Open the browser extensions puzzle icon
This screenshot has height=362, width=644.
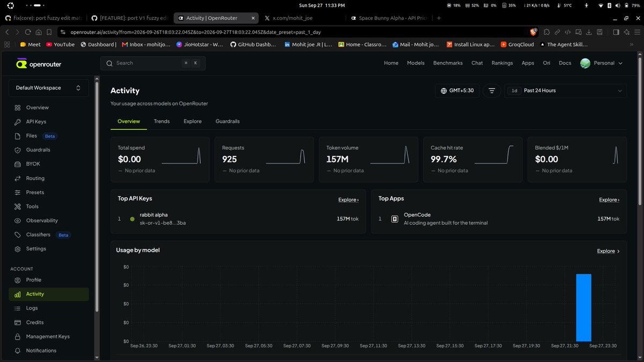click(x=547, y=32)
